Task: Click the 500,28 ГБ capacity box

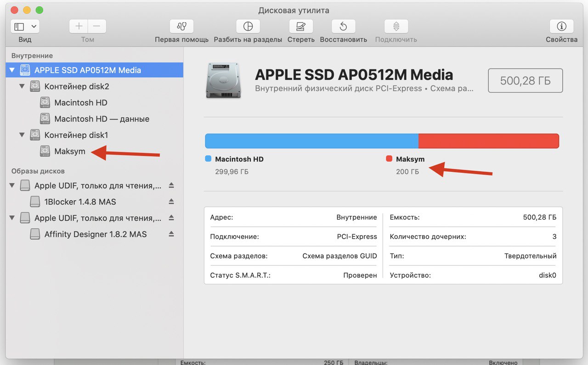Action: tap(525, 81)
